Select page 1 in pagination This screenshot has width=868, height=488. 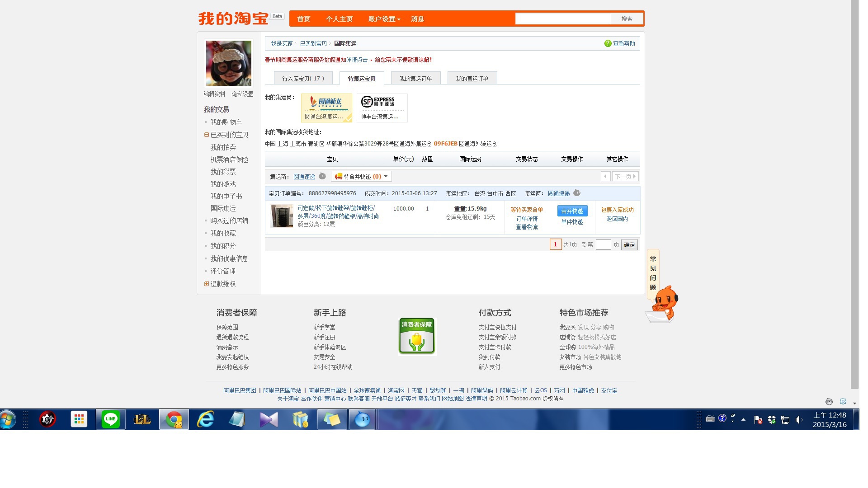556,244
